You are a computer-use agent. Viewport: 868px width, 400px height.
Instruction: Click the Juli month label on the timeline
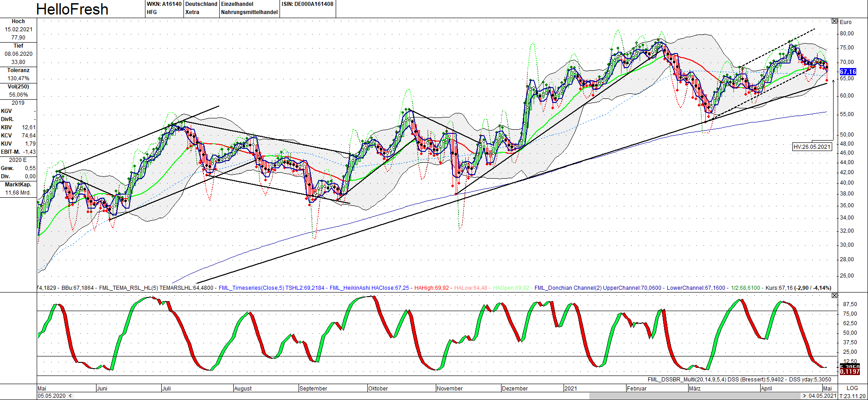tap(167, 389)
